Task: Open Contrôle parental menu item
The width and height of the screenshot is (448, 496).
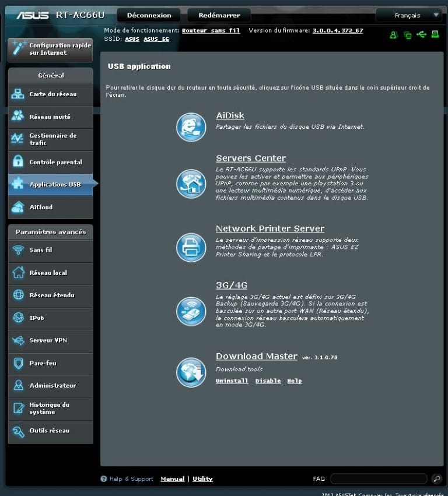Action: click(x=51, y=162)
